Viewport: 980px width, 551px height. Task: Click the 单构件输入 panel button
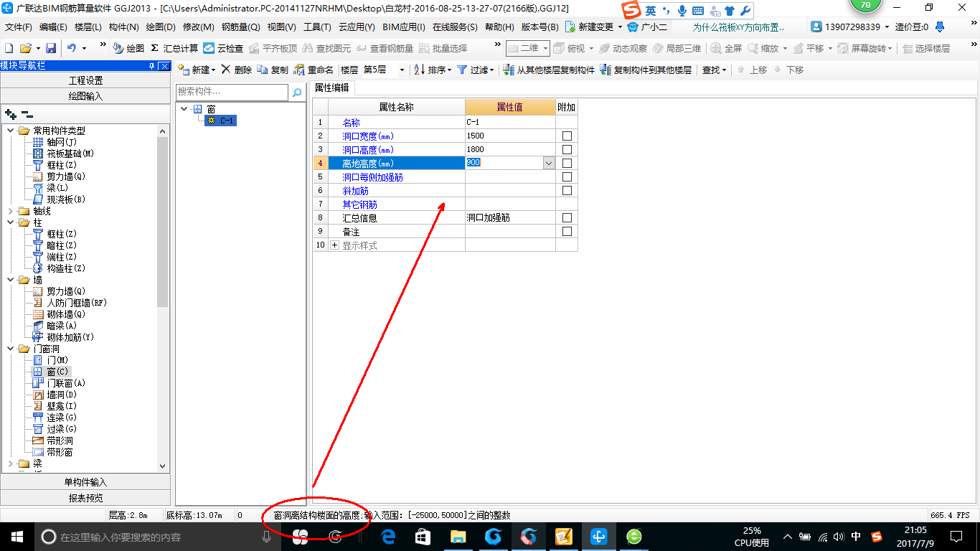point(85,482)
